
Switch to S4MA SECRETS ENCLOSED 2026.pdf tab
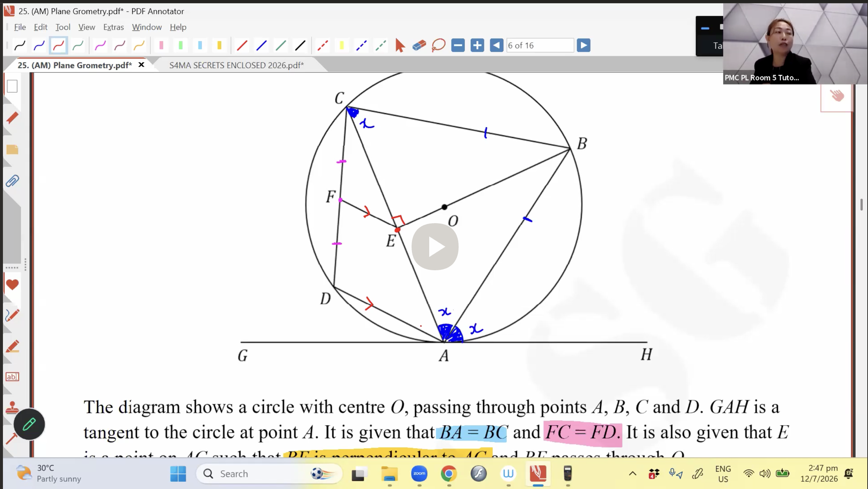[237, 65]
